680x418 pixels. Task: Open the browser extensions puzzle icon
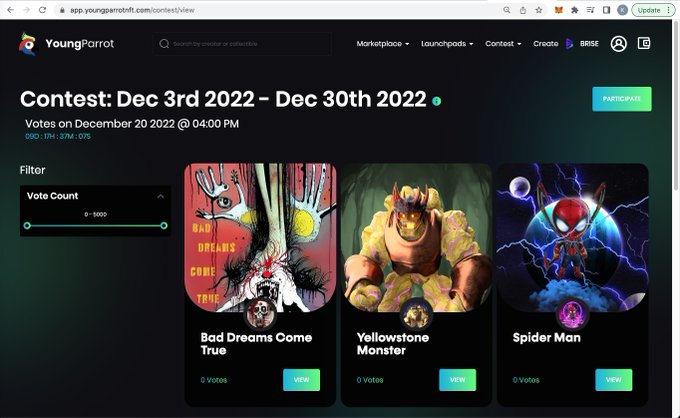[575, 10]
